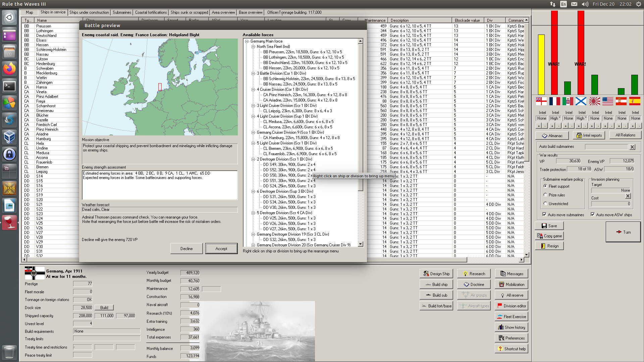
Task: Click the French tricolor flag
Action: [554, 101]
